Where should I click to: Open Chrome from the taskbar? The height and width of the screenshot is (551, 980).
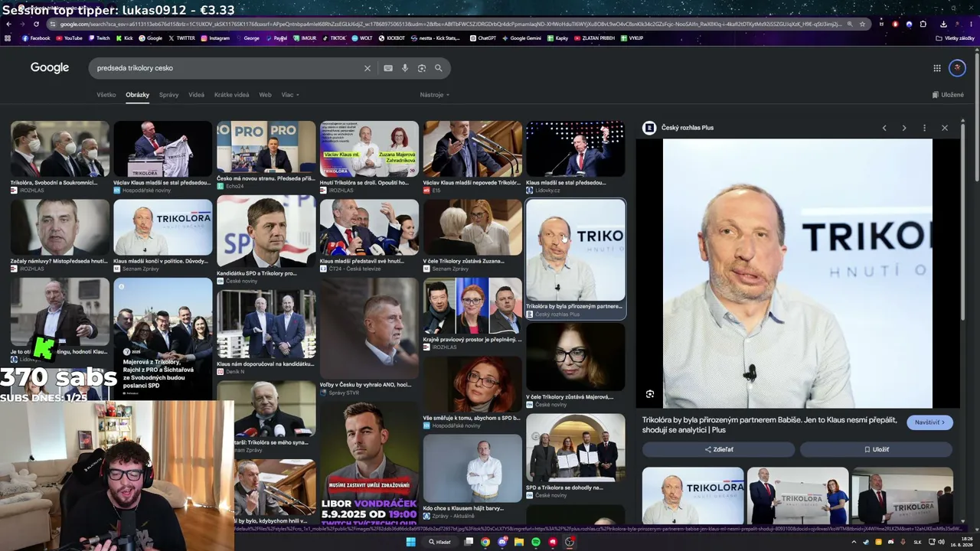pos(485,542)
